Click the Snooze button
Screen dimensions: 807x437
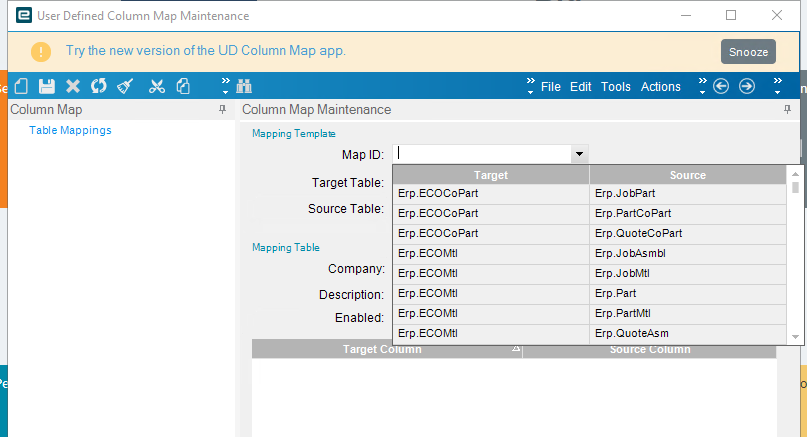[748, 52]
